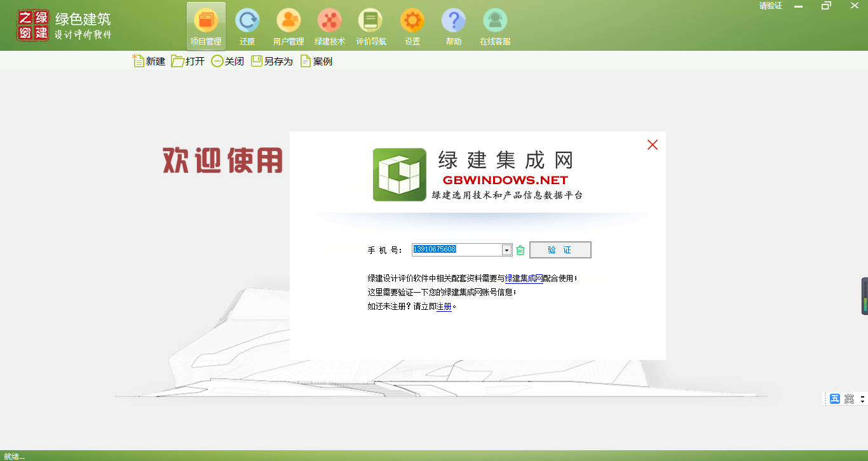Screen dimensions: 868x461
Task: Click 请验证 in the title bar
Action: [x=771, y=6]
